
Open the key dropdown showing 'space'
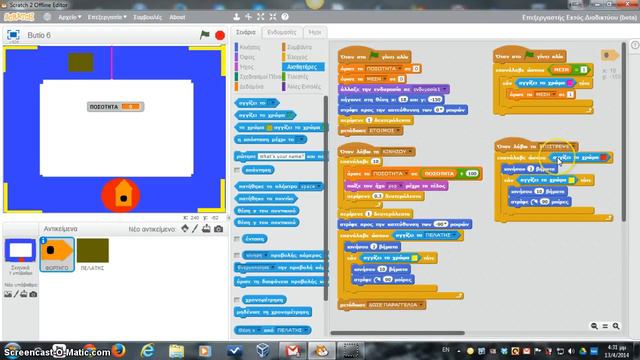tap(310, 187)
